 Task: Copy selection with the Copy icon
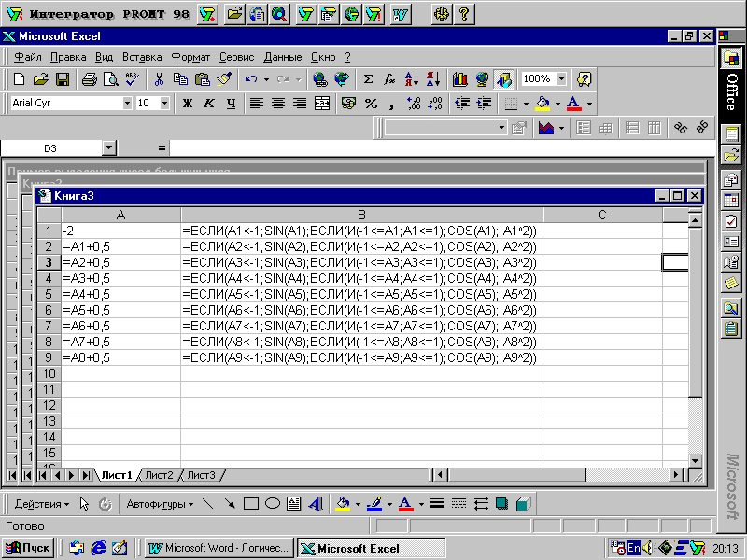[x=180, y=79]
